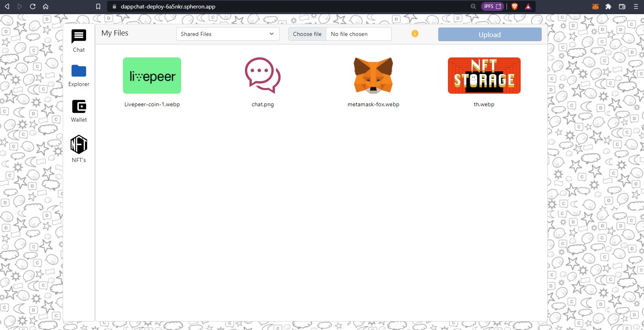Open the chat.png thumbnail image

[x=263, y=76]
